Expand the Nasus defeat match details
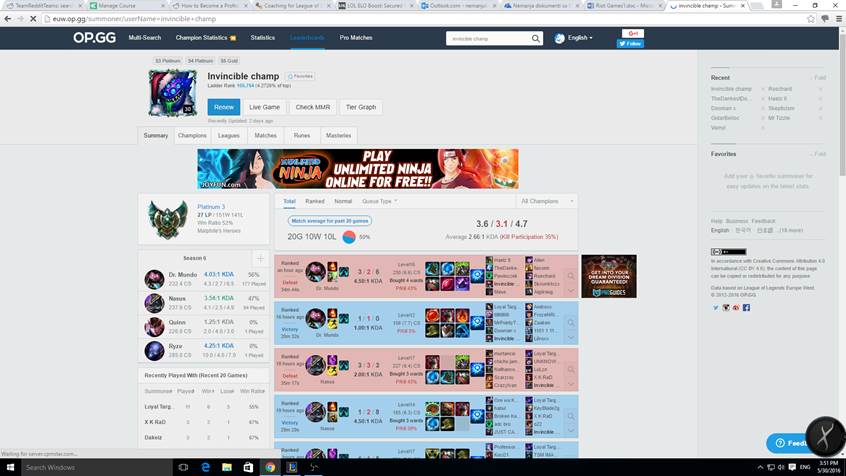 pyautogui.click(x=571, y=385)
